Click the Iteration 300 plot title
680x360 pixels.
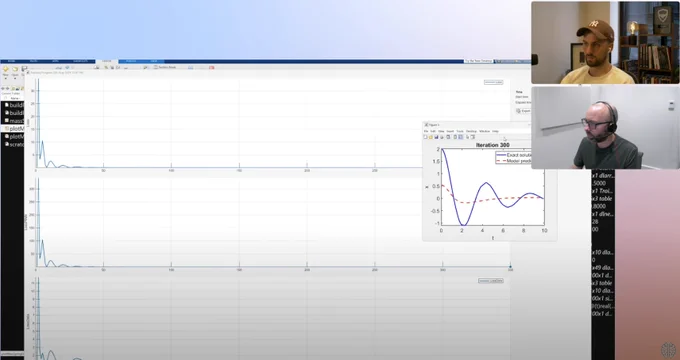tap(492, 145)
